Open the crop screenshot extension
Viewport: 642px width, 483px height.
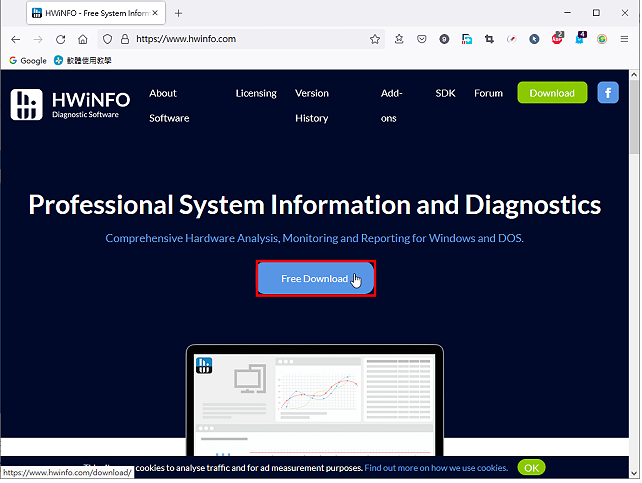(489, 39)
